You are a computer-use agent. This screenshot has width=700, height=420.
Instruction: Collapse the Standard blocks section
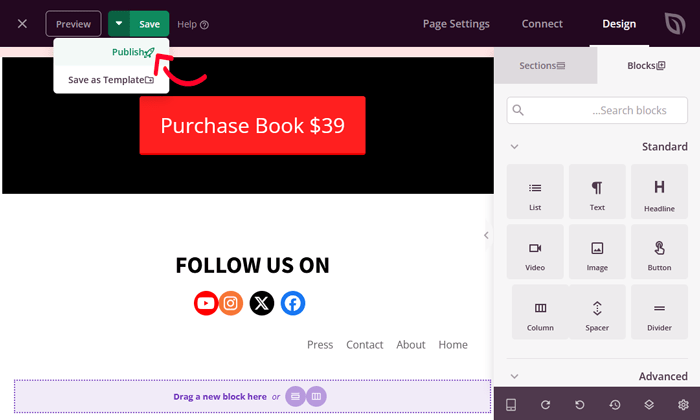click(514, 147)
